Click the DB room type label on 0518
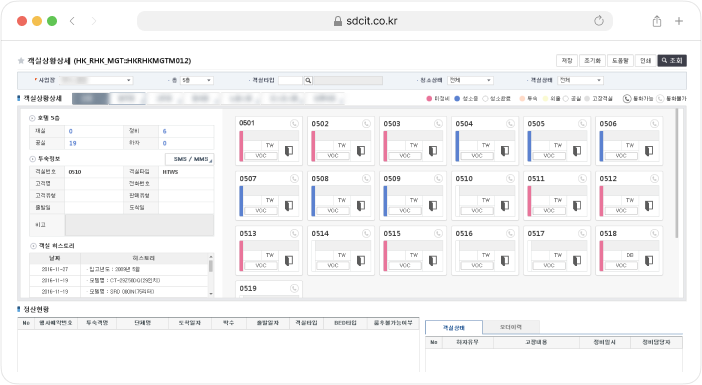The width and height of the screenshot is (702, 385). coord(630,255)
